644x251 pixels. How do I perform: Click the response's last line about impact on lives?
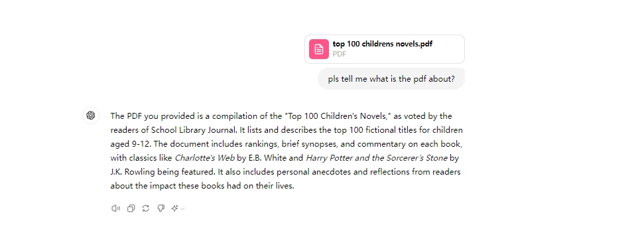click(x=202, y=186)
